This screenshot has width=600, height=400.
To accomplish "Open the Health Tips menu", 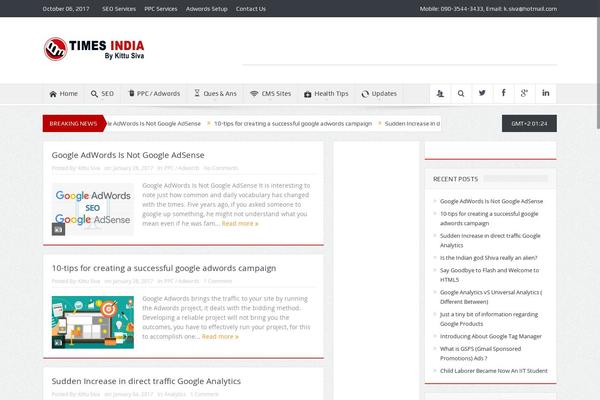I will 326,94.
